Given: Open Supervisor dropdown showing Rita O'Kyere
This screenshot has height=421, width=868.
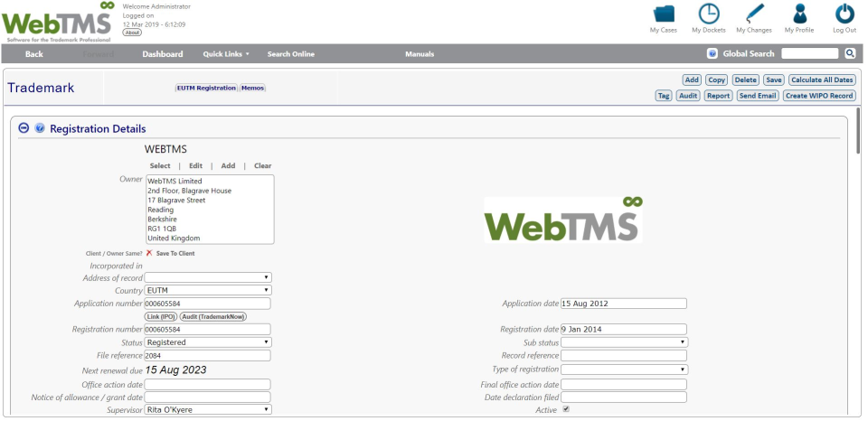Looking at the screenshot, I should click(x=208, y=410).
